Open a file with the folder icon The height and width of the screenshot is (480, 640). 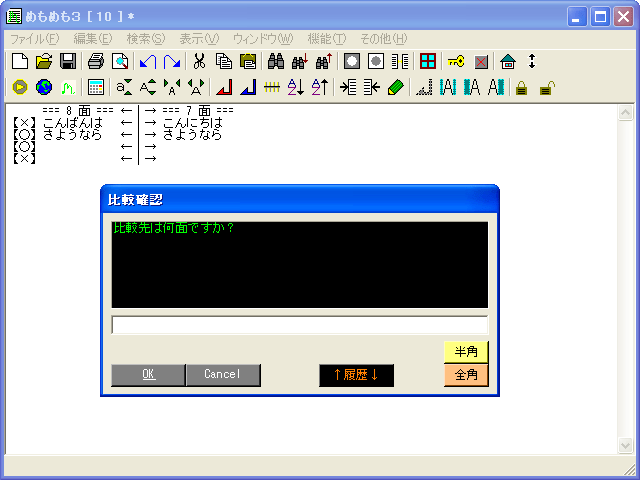point(44,62)
